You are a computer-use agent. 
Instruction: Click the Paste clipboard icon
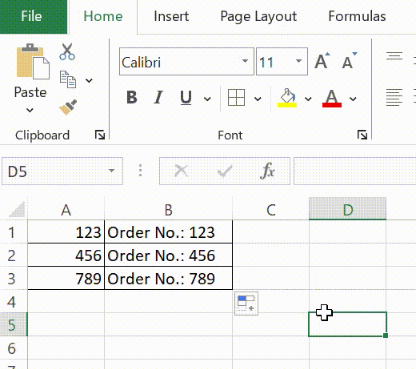click(33, 61)
